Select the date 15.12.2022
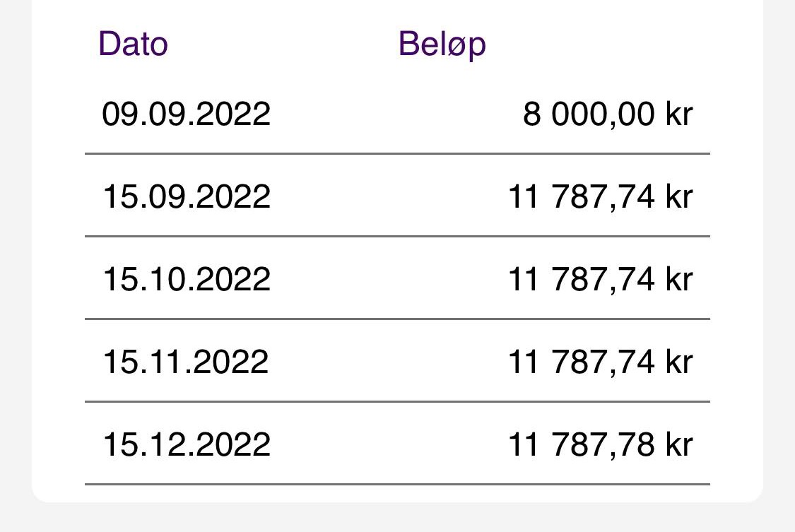795x532 pixels. click(x=186, y=444)
